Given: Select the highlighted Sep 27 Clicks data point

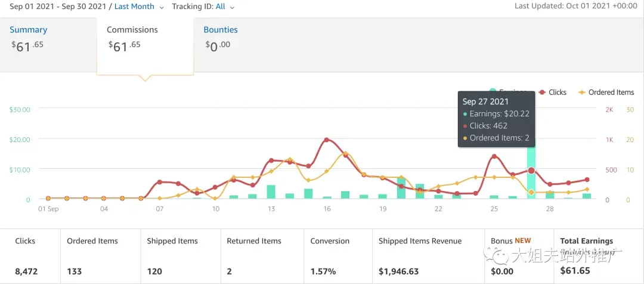Looking at the screenshot, I should 531,170.
